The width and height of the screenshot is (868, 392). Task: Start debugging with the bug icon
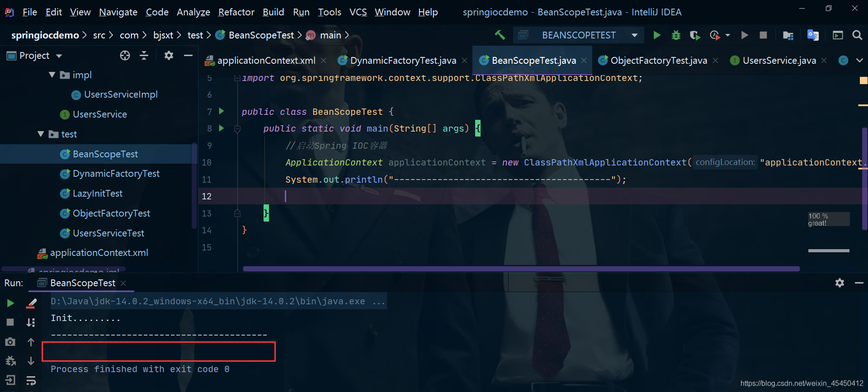point(676,35)
